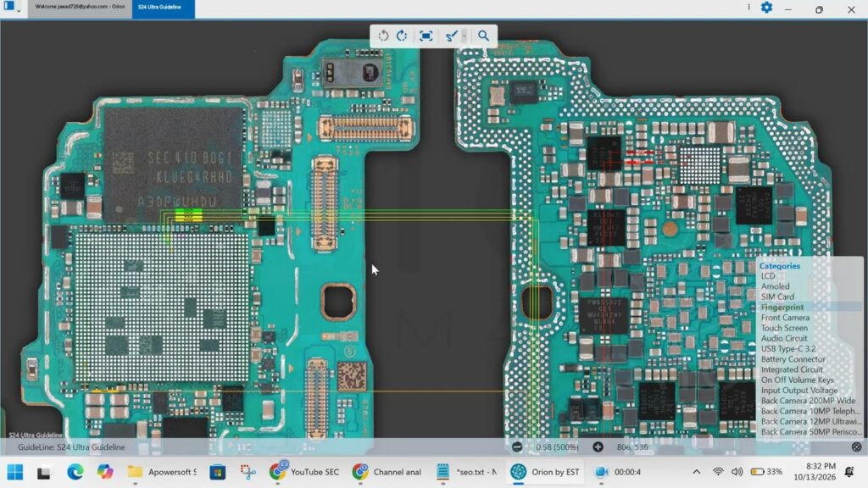Open the three-dot options menu
Viewport: 868px width, 488px height.
point(748,8)
